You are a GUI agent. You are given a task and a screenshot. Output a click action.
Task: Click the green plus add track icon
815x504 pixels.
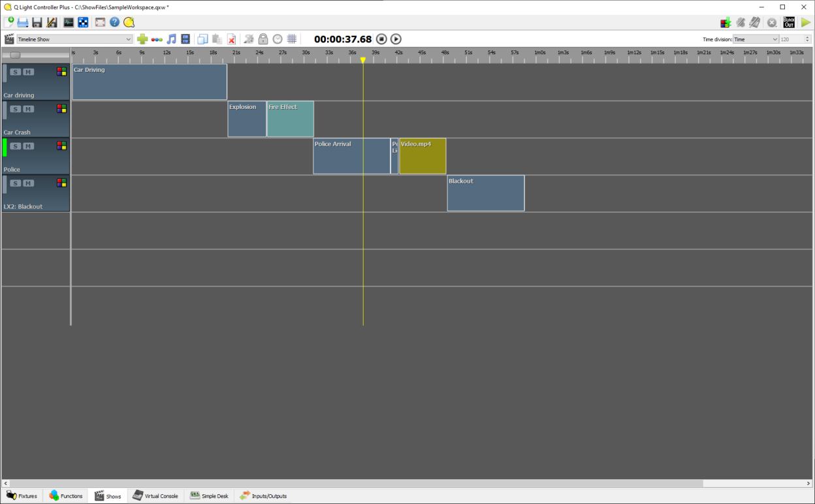click(142, 39)
